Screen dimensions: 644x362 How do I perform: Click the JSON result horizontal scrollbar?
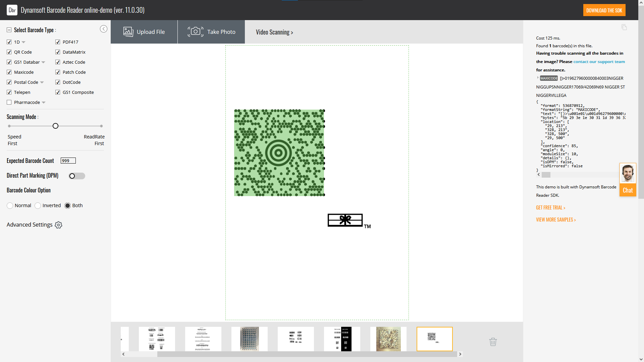pyautogui.click(x=546, y=175)
